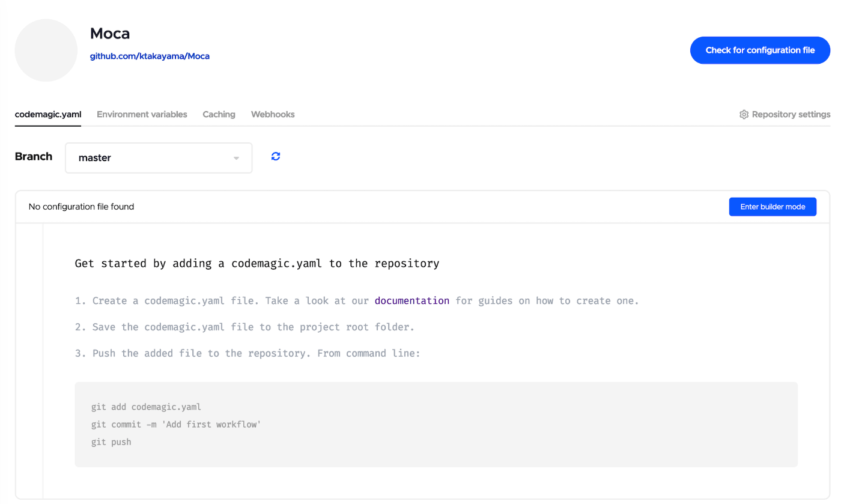Click the Get started by adding heading
This screenshot has height=504, width=841.
257,263
